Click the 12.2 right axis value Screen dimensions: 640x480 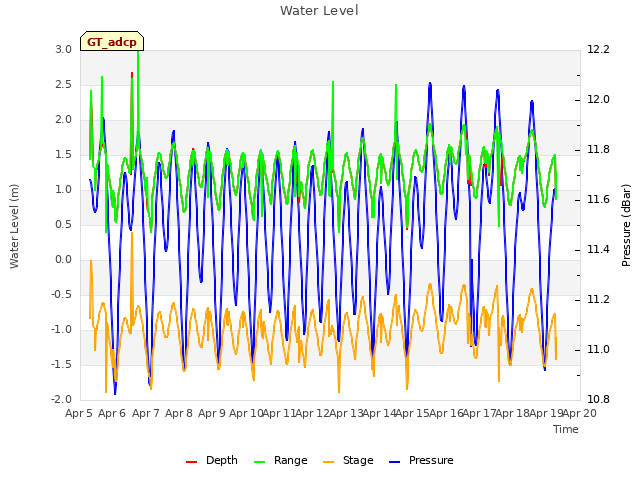598,50
